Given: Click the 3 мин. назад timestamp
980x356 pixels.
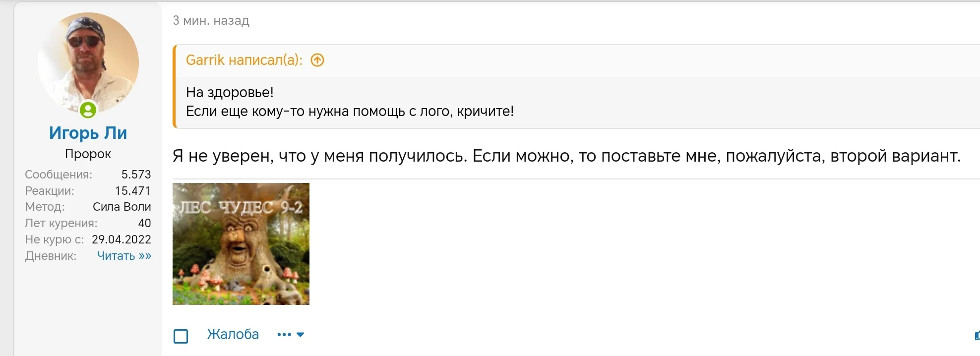Looking at the screenshot, I should [x=210, y=20].
